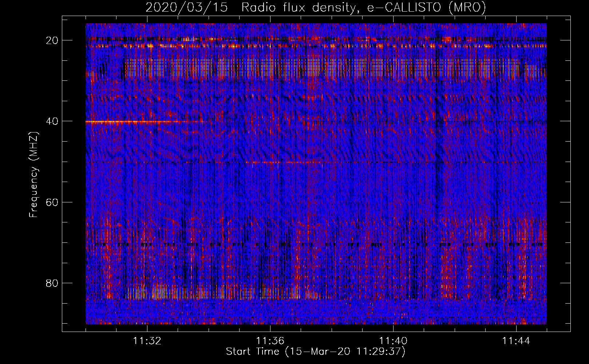Click the 11:40 time tick label
The image size is (589, 364).
[x=393, y=341]
